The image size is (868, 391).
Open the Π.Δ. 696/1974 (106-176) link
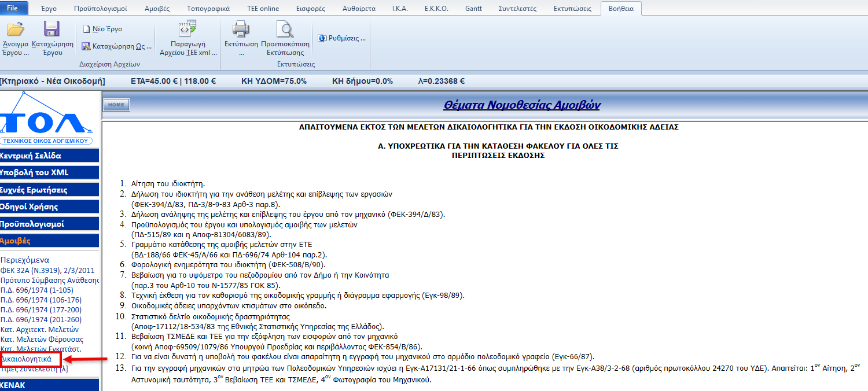click(41, 300)
